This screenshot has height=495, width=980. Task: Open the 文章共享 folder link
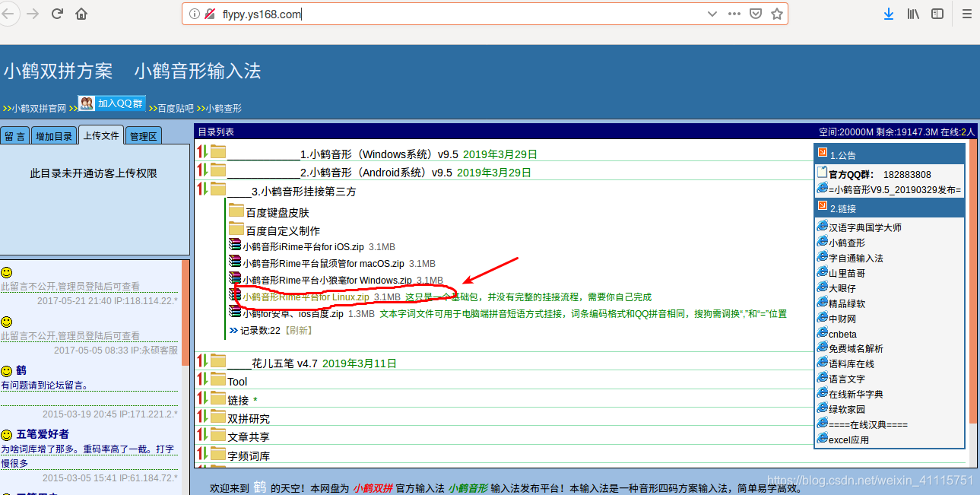(x=249, y=436)
